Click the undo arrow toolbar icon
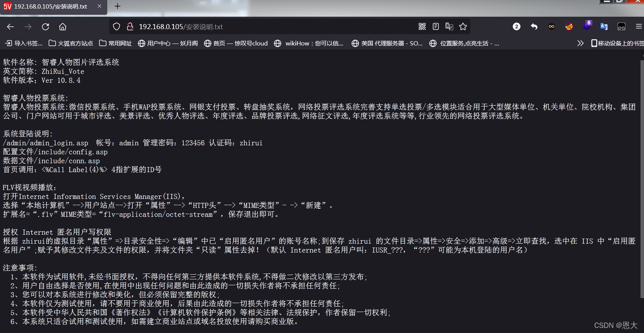 tap(534, 26)
